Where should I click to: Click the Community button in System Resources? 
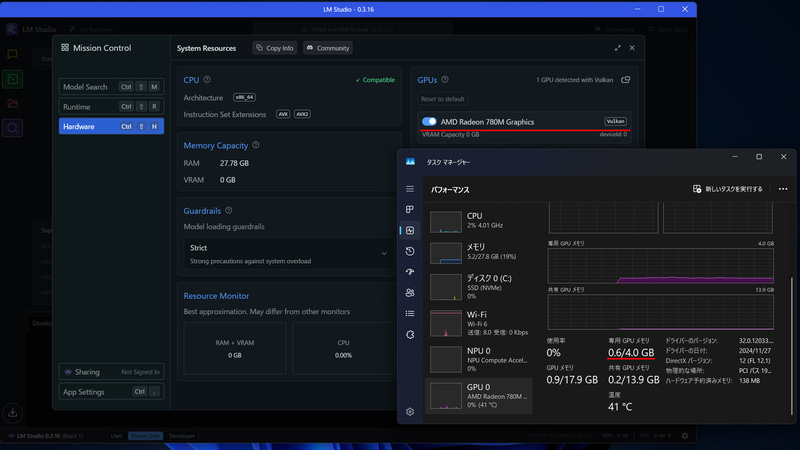(328, 48)
